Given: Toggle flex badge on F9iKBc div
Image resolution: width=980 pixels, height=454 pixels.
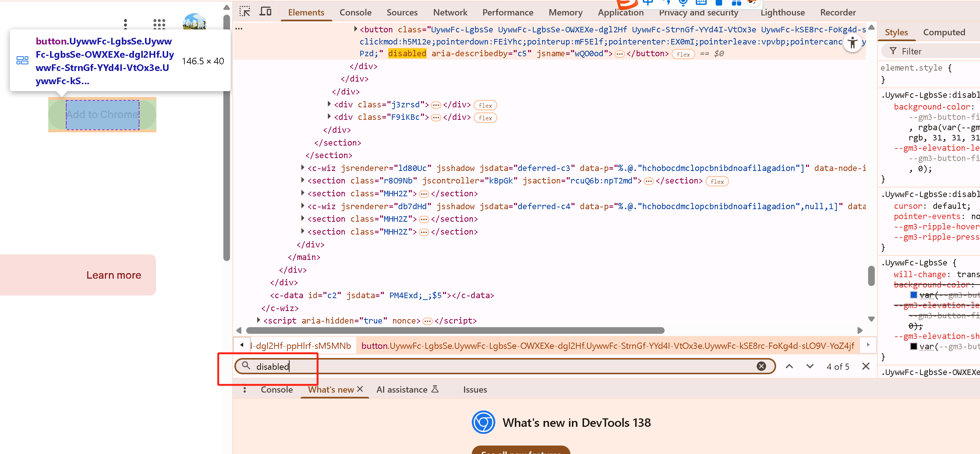Looking at the screenshot, I should pos(485,118).
